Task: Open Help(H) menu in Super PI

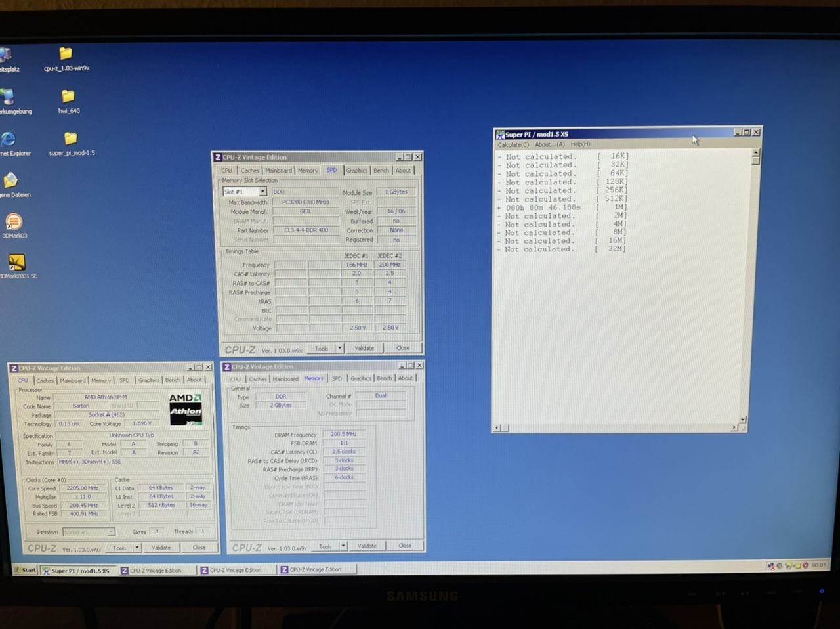Action: pos(580,144)
